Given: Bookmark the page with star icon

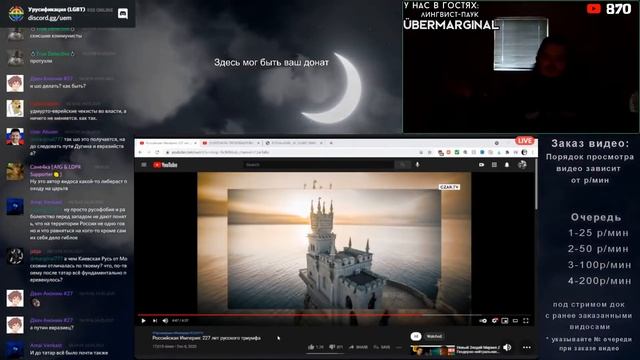Looking at the screenshot, I should [x=429, y=152].
